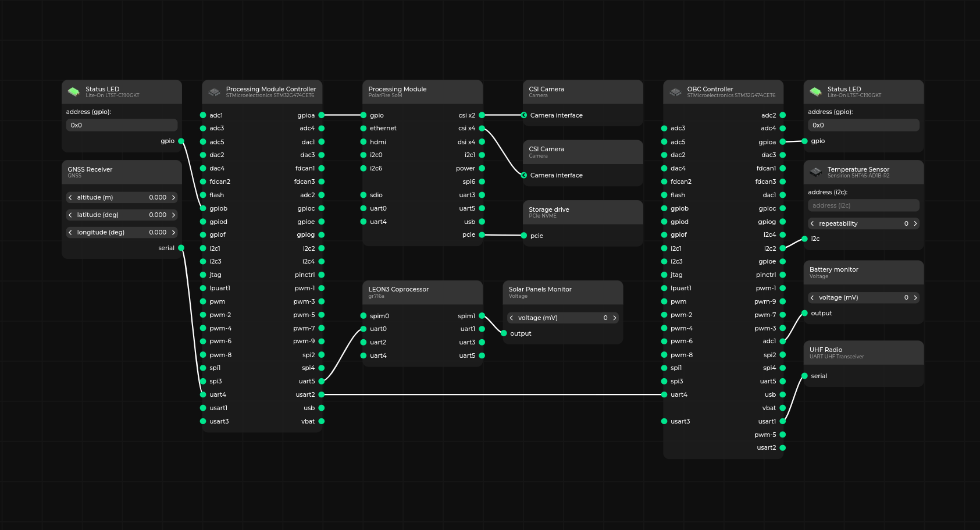Click the uart4 port on OBC Controller
This screenshot has width=980, height=530.
pyautogui.click(x=664, y=394)
